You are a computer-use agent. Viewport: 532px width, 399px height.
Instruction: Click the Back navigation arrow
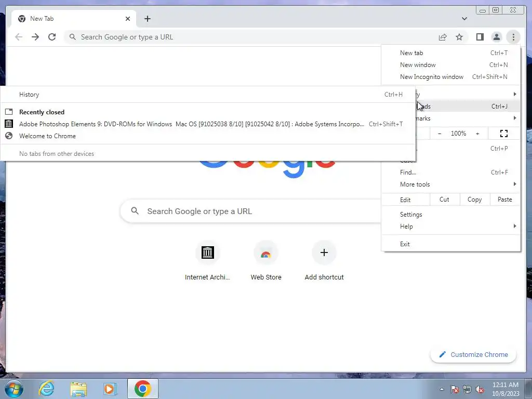(x=19, y=37)
